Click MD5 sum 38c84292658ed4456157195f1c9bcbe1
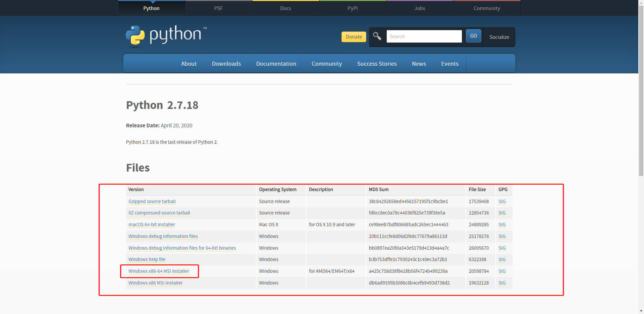The height and width of the screenshot is (314, 644). point(408,201)
